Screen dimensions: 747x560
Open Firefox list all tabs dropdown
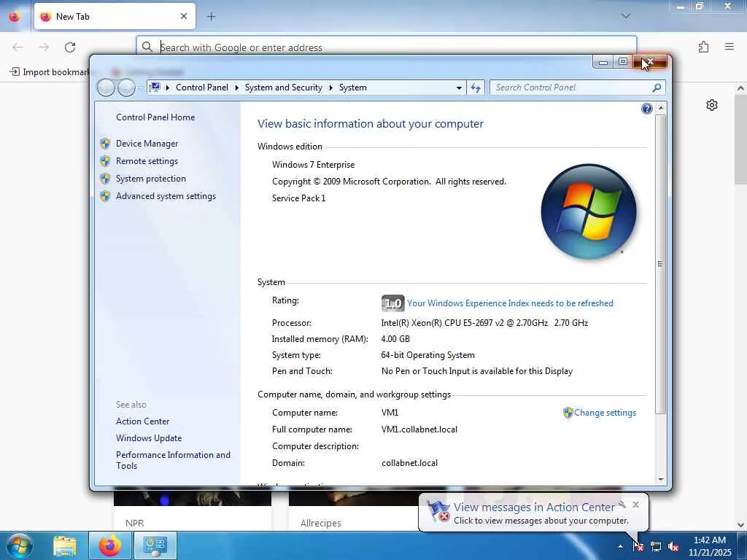[626, 16]
